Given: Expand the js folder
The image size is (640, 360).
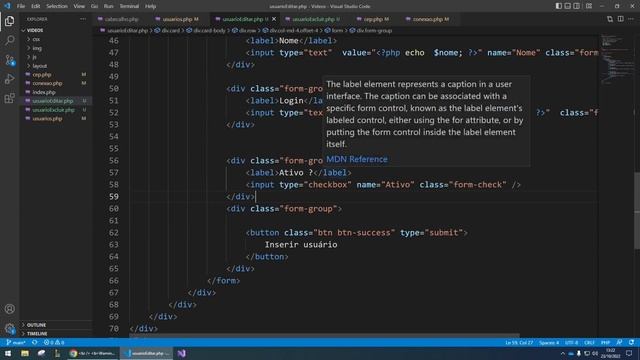Looking at the screenshot, I should click(x=35, y=57).
